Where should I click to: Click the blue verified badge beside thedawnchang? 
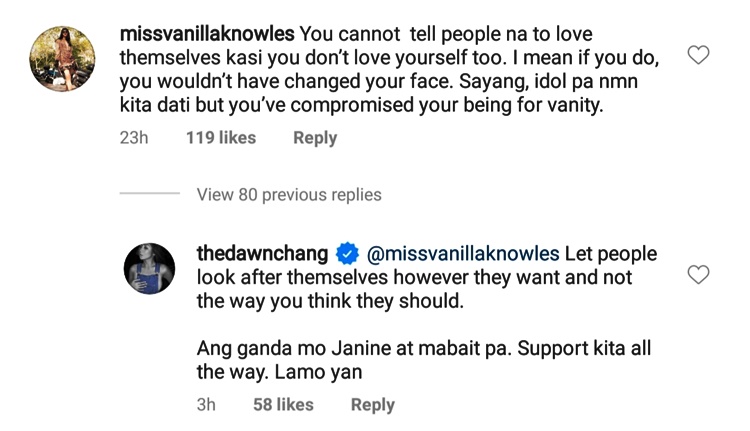point(347,254)
